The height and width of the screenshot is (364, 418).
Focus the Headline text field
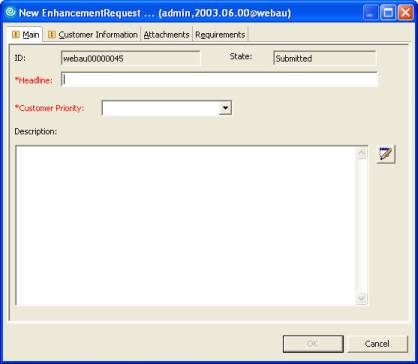click(219, 80)
